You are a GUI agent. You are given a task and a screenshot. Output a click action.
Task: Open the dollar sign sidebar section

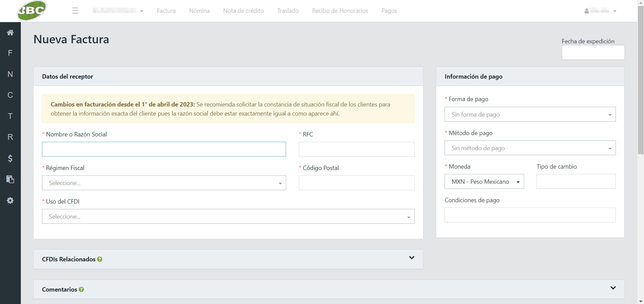10,158
